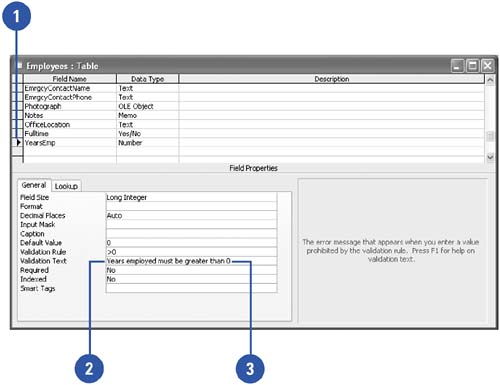Maximize the Employees table window
The image size is (500, 385).
(472, 66)
